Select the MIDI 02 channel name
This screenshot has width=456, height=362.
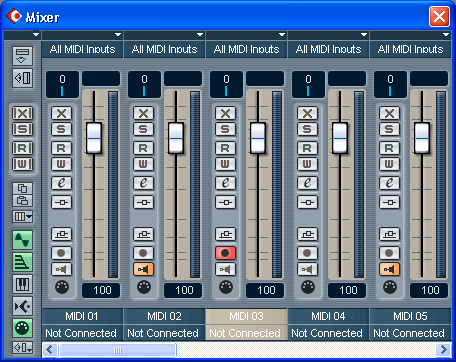point(164,316)
